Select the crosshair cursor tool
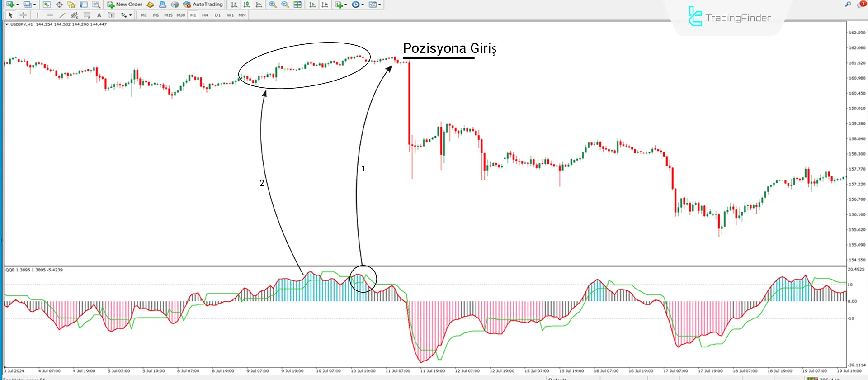The height and width of the screenshot is (380, 868). click(x=23, y=15)
